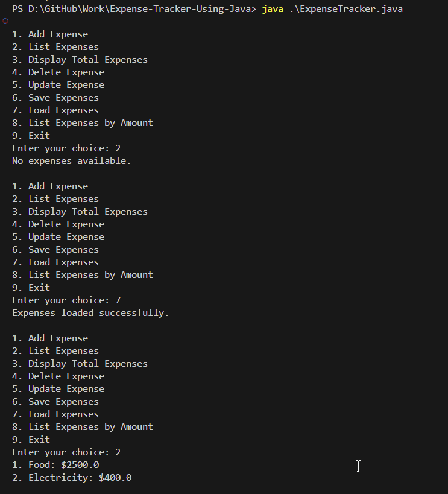This screenshot has width=448, height=494.
Task: Click the 'Electricity: $400.0' expense line
Action: point(72,478)
